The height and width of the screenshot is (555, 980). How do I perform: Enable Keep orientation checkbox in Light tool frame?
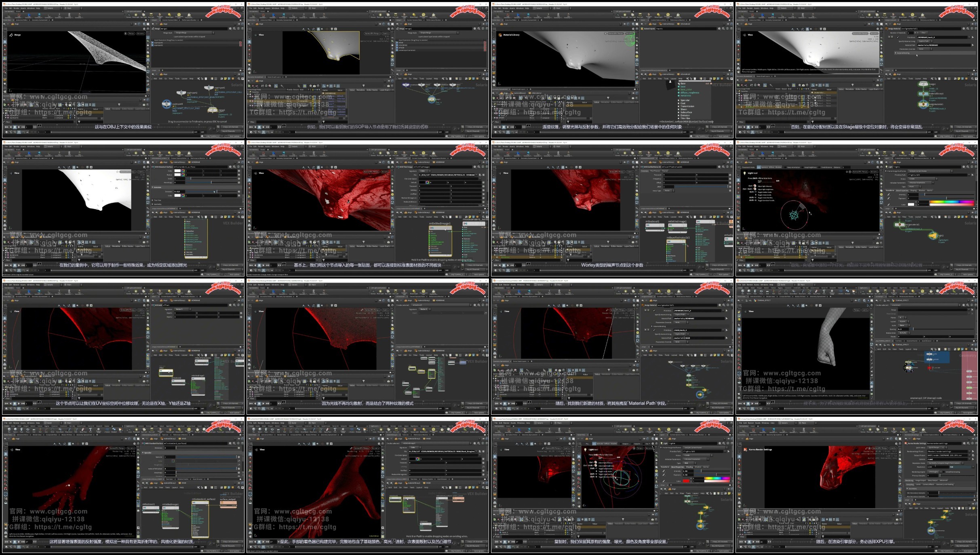(785, 167)
